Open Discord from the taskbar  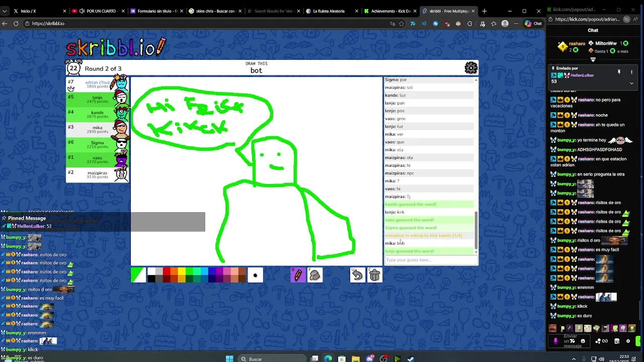[x=370, y=359]
